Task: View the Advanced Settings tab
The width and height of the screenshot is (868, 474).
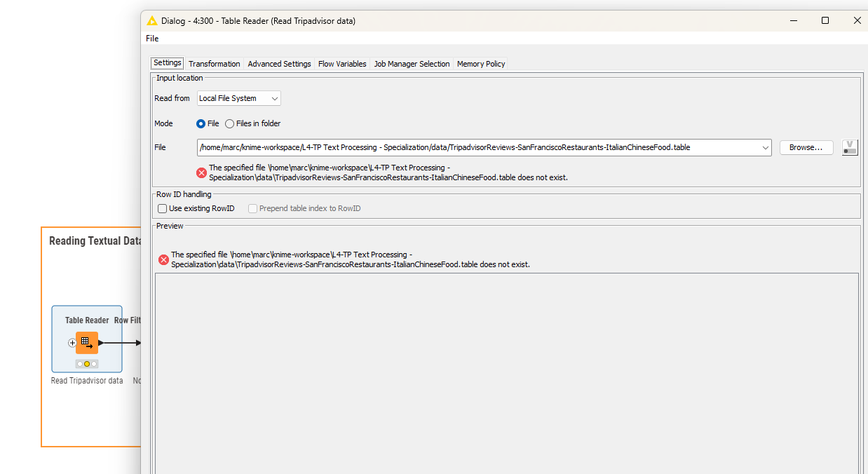Action: tap(279, 63)
